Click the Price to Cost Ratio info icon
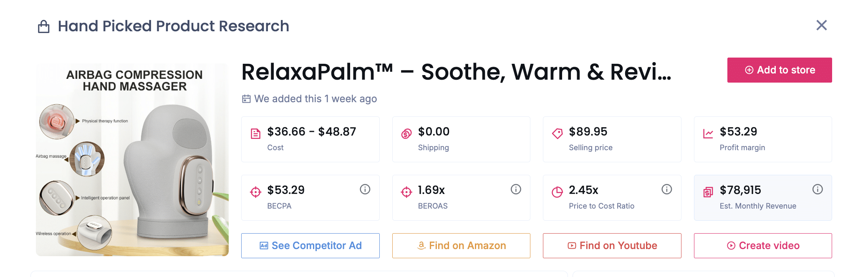This screenshot has width=868, height=277. pos(667,189)
